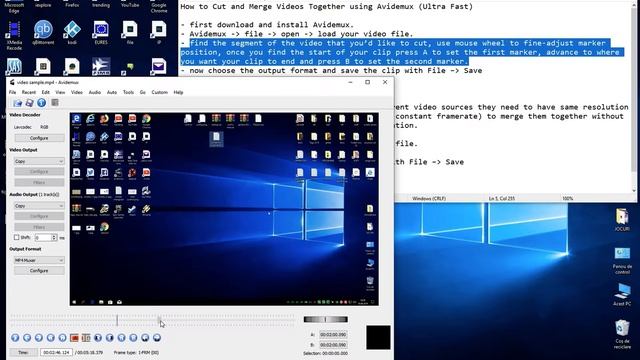Enable the audio Shift checkbox

click(x=16, y=237)
